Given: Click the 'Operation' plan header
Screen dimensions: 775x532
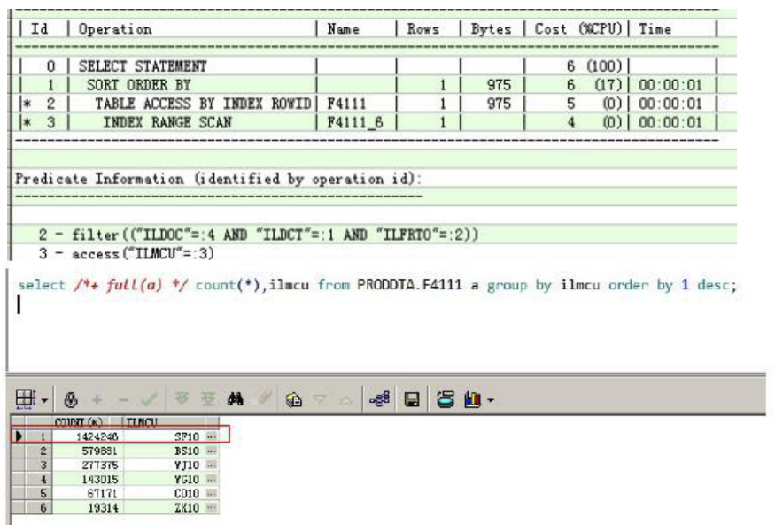Looking at the screenshot, I should coord(115,29).
